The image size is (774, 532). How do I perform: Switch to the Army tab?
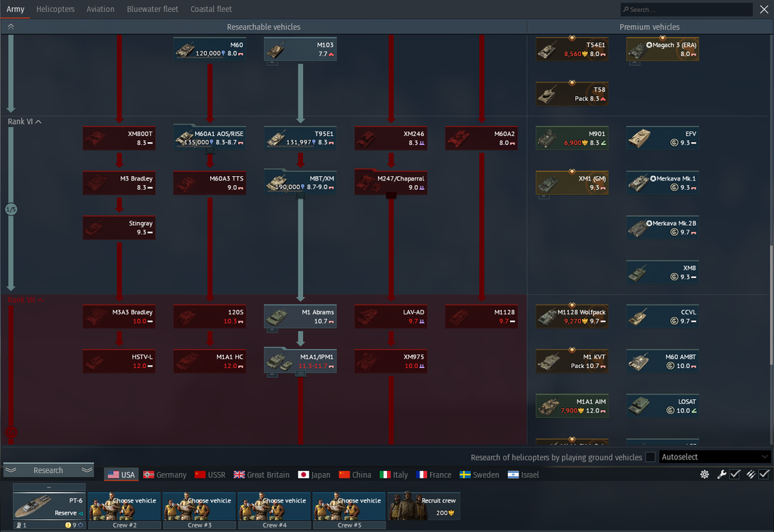(x=15, y=9)
